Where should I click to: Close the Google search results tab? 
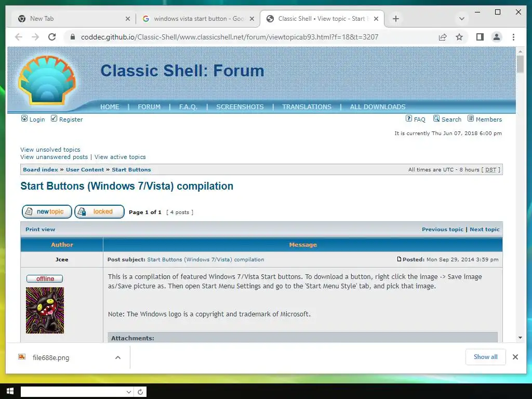252,19
